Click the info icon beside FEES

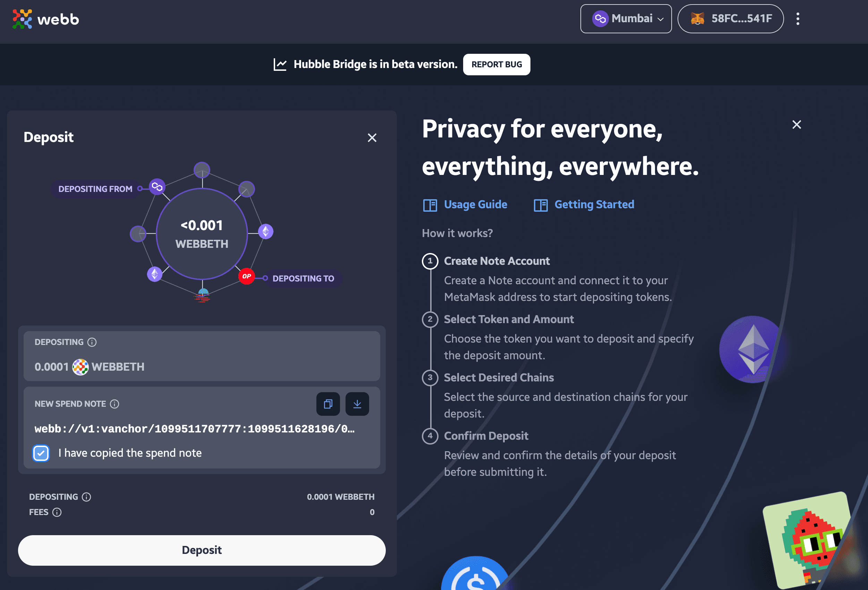click(57, 512)
